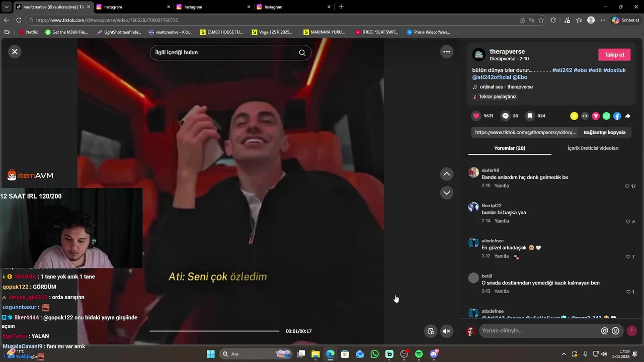Open orijinal ses - therapverse sound link

point(506,87)
